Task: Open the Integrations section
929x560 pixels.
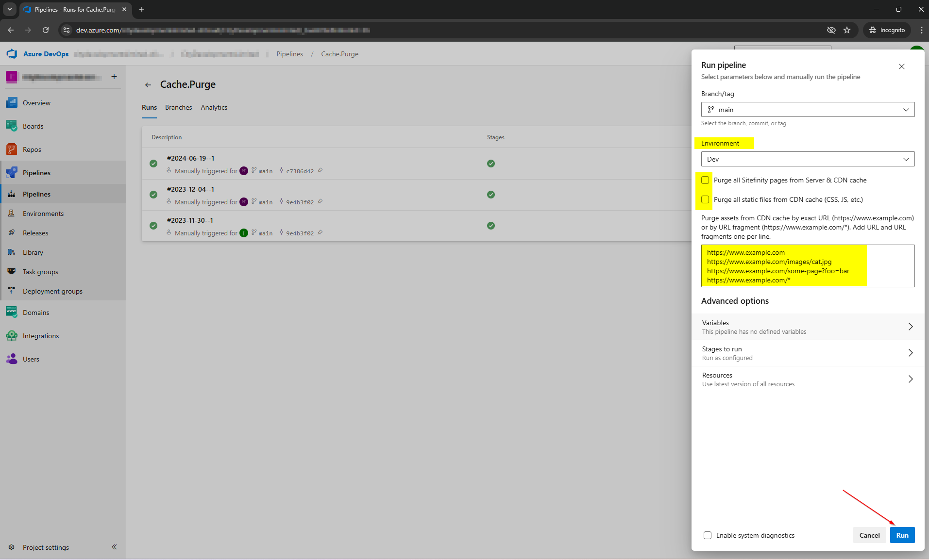Action: click(x=41, y=335)
